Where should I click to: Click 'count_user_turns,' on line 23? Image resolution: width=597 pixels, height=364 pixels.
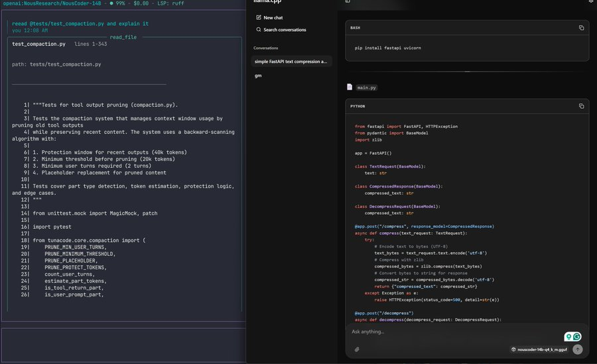69,274
